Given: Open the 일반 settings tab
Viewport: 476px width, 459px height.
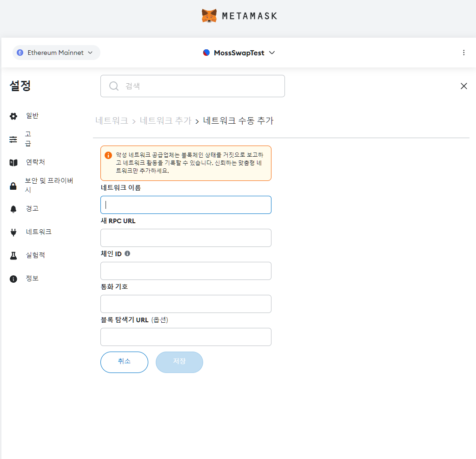Looking at the screenshot, I should click(32, 116).
